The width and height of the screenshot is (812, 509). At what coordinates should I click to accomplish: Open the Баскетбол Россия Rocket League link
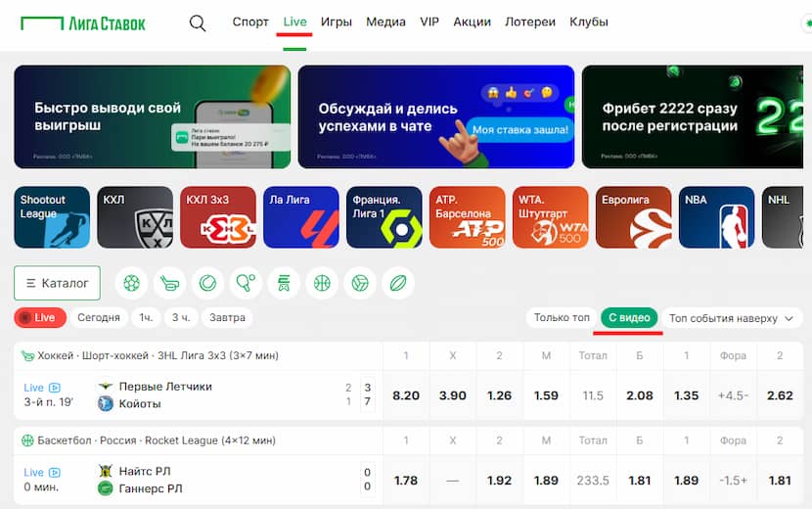click(156, 440)
